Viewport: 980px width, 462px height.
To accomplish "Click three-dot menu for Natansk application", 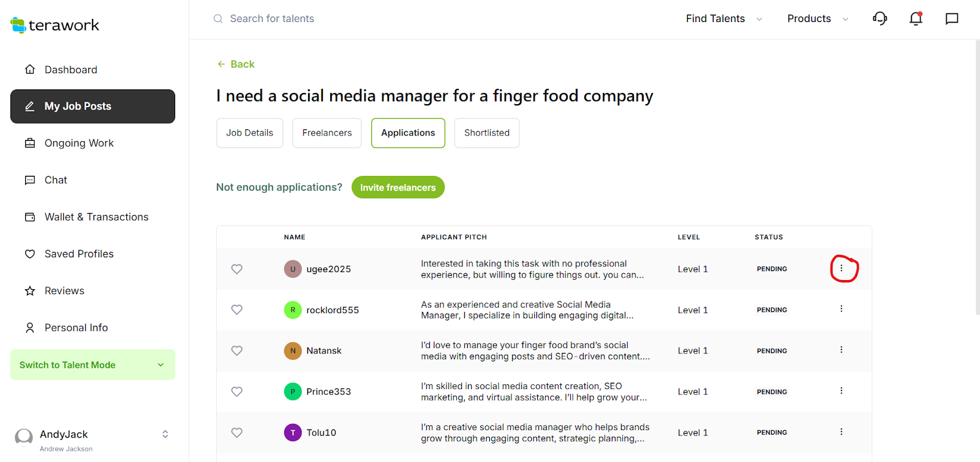I will (842, 350).
